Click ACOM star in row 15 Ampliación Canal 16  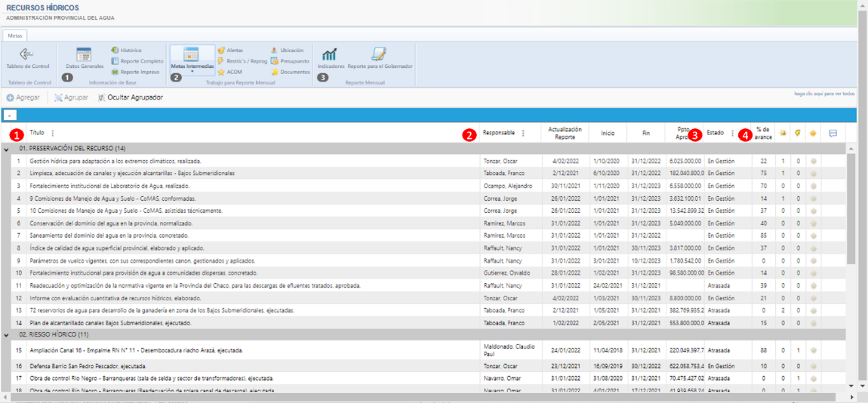(813, 350)
